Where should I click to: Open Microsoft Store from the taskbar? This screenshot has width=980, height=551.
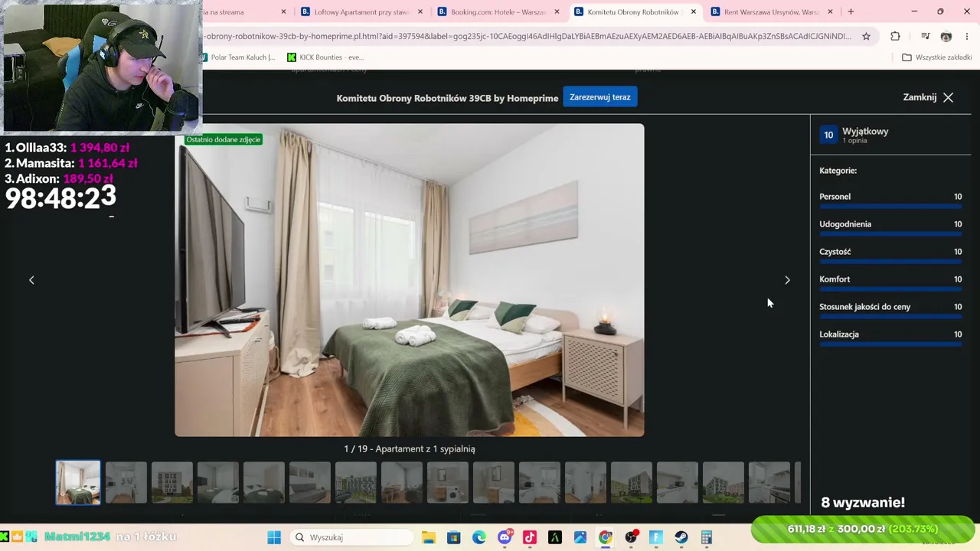[454, 537]
